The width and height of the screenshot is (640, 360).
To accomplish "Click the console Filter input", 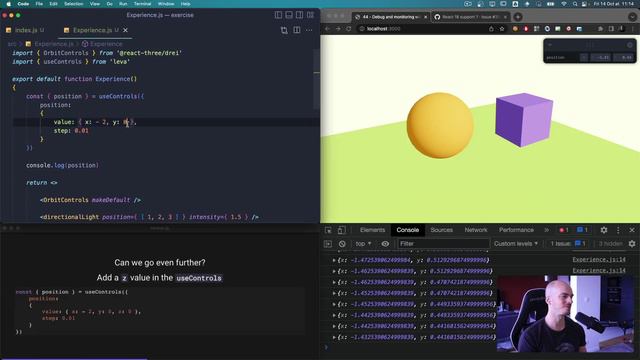I will point(444,244).
